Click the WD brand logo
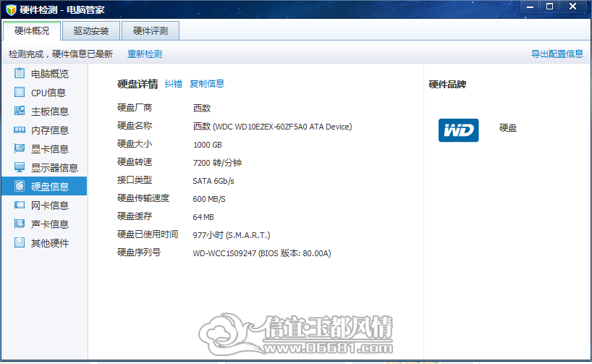 click(458, 130)
